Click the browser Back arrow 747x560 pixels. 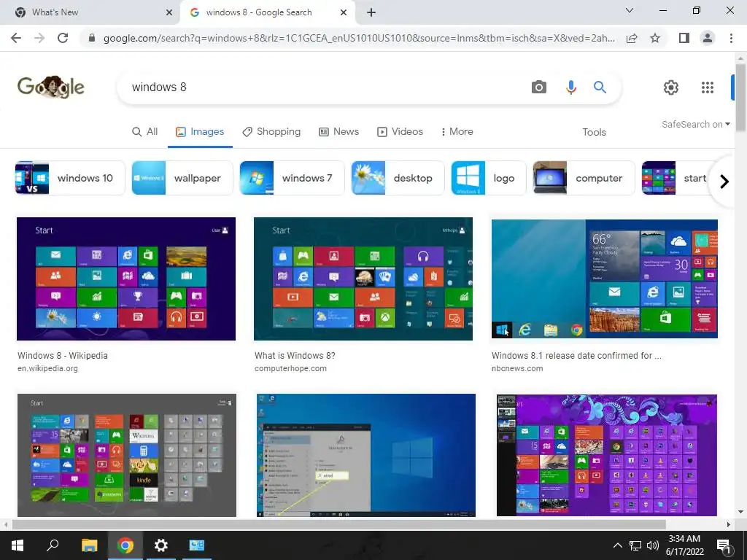16,38
